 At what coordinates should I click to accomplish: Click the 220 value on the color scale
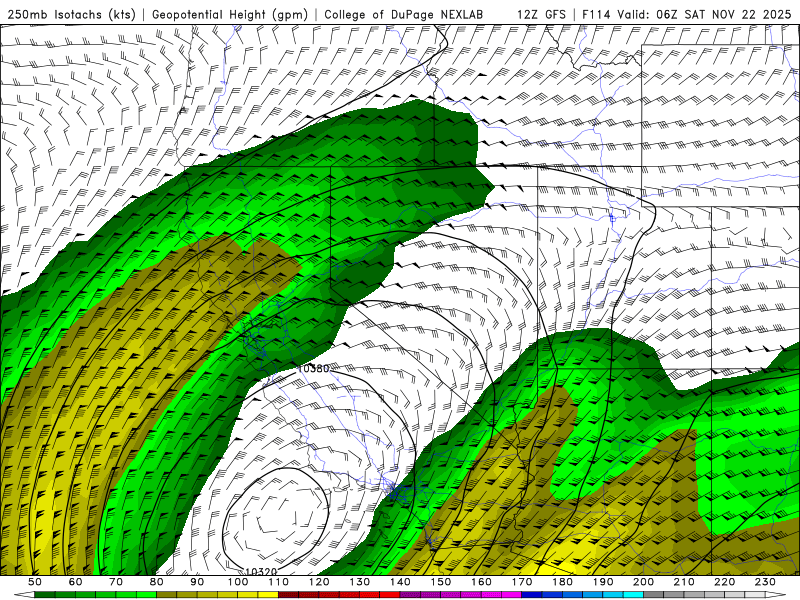tap(724, 582)
